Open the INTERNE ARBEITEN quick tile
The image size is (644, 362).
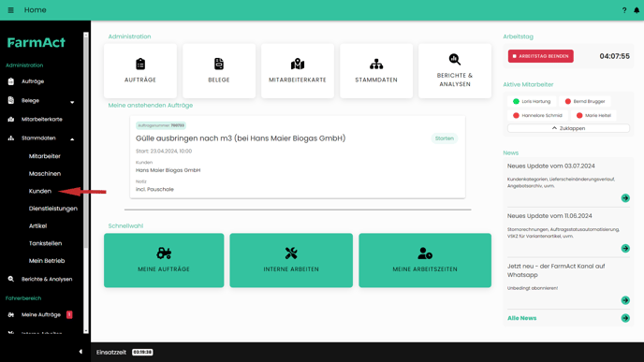pos(291,260)
